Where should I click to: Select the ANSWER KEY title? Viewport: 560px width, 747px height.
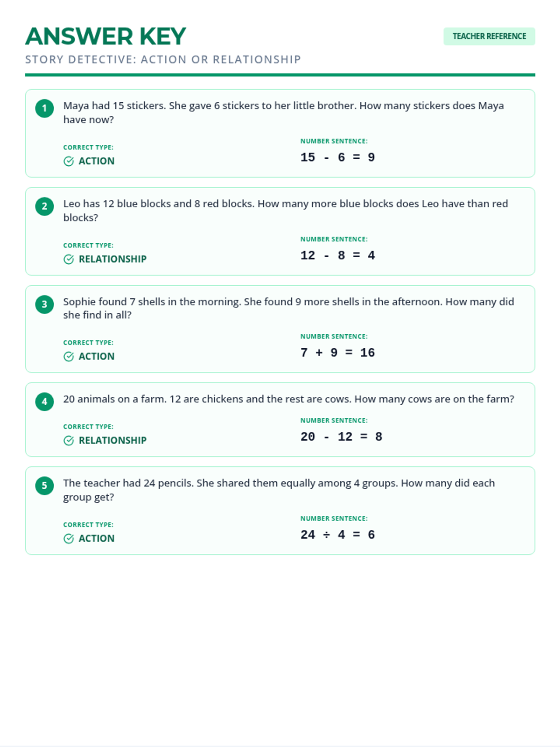click(x=105, y=36)
